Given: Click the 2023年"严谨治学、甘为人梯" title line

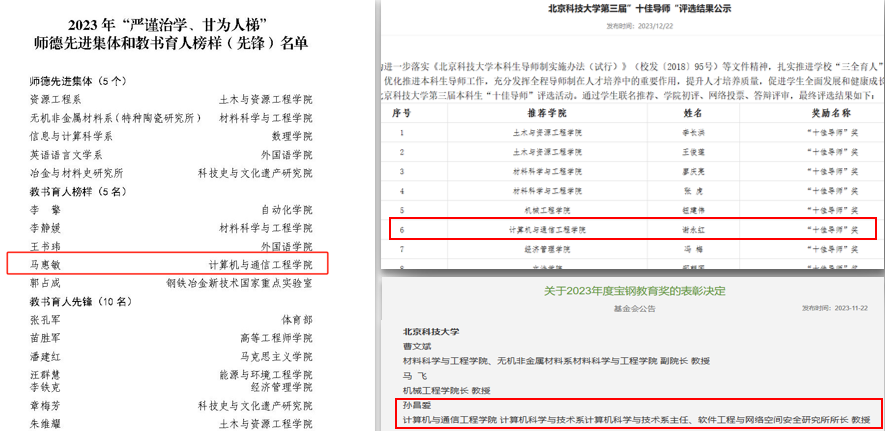Looking at the screenshot, I should 167,25.
